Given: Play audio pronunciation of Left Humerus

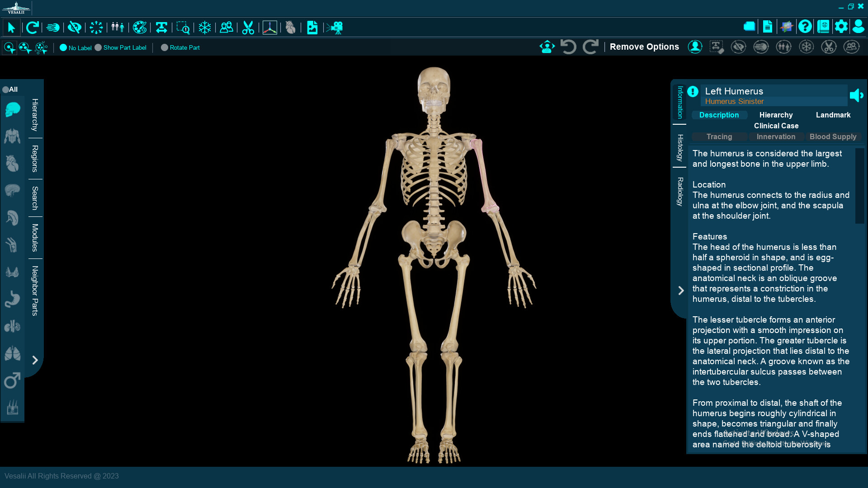Looking at the screenshot, I should tap(857, 95).
